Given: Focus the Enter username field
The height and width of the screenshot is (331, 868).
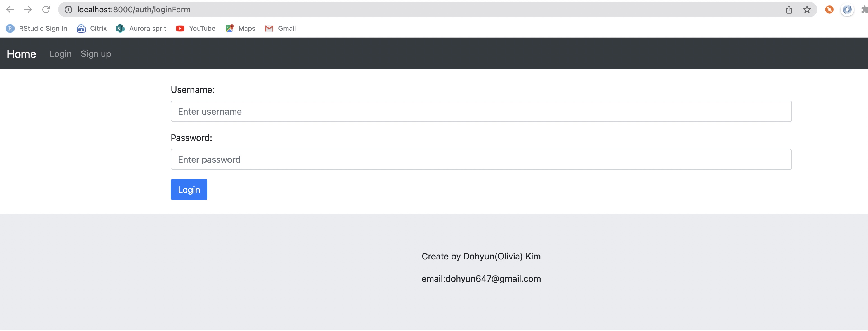Looking at the screenshot, I should (481, 112).
